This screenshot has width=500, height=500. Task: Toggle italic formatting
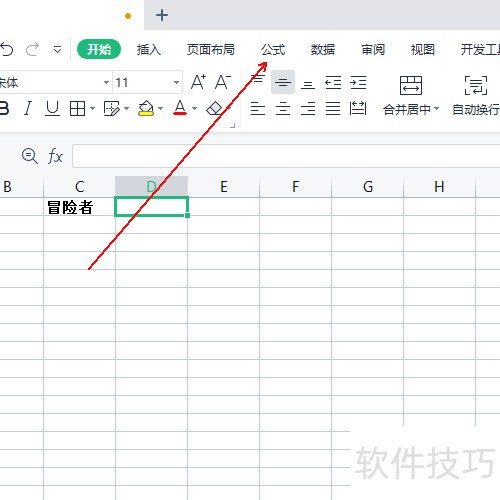pos(28,108)
